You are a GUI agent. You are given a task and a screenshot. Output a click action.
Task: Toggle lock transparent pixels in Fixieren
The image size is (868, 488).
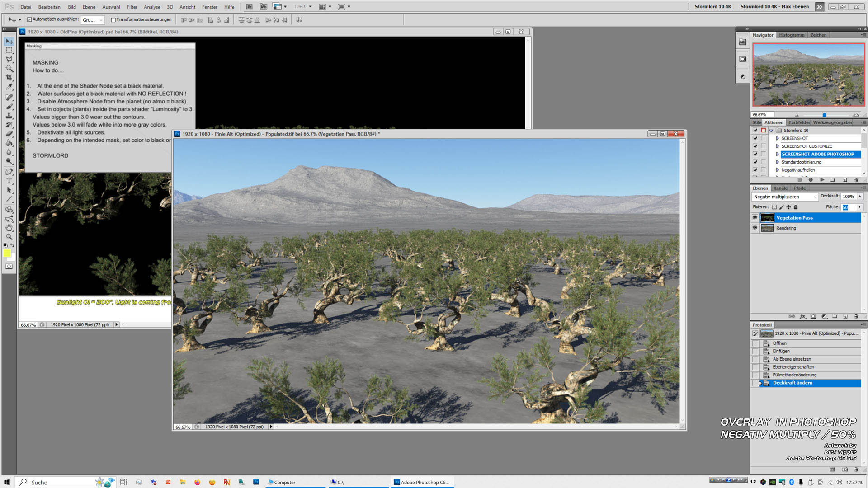tap(774, 207)
